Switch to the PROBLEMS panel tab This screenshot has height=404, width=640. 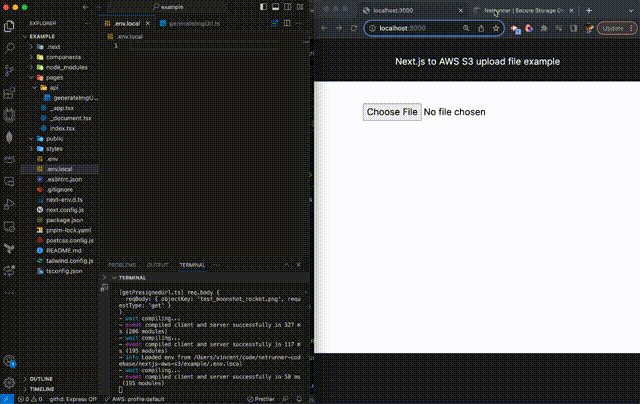(x=122, y=265)
